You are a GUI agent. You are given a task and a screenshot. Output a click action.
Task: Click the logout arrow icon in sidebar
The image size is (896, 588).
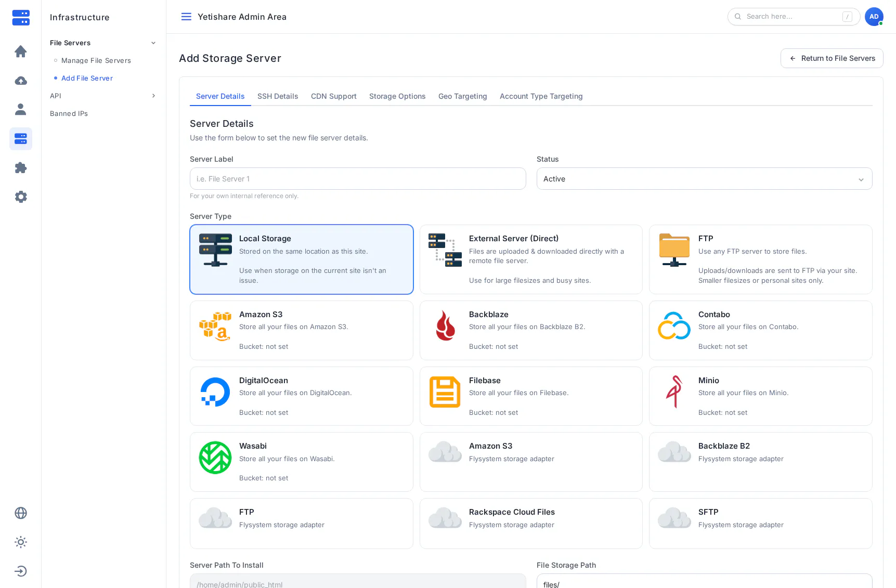point(21,571)
